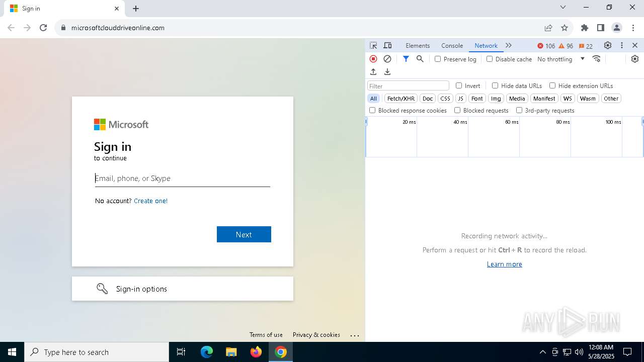Filter requests by Fetch/XHR

[401, 99]
